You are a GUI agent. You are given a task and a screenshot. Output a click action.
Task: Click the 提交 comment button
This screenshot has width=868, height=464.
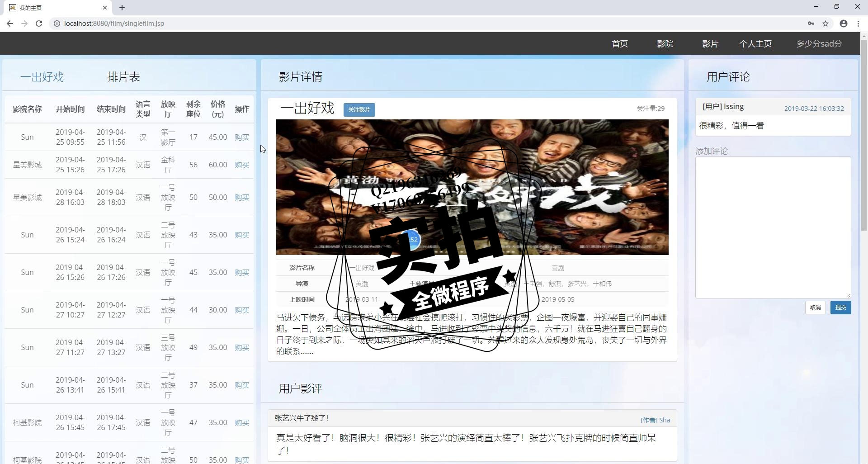coord(840,308)
